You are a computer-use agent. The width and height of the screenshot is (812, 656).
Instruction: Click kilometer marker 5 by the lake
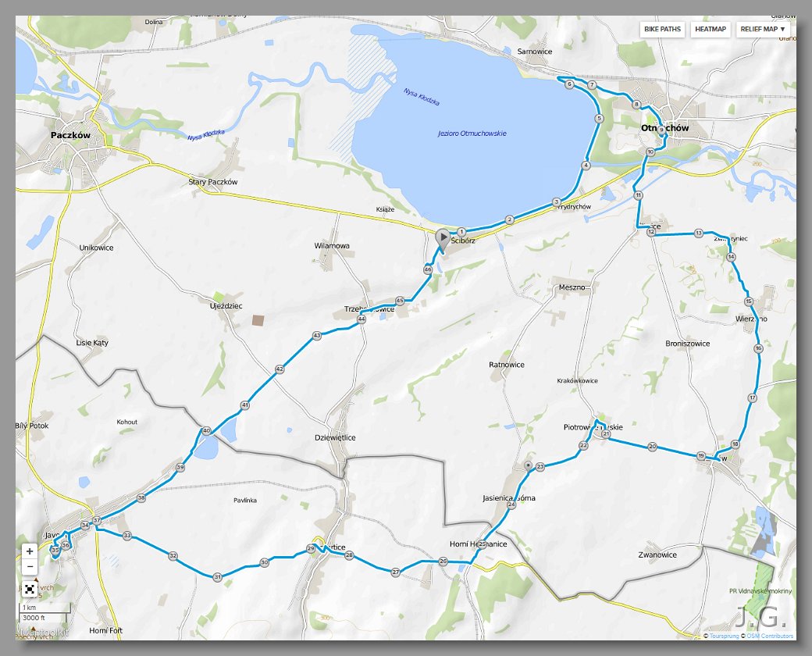pyautogui.click(x=599, y=118)
